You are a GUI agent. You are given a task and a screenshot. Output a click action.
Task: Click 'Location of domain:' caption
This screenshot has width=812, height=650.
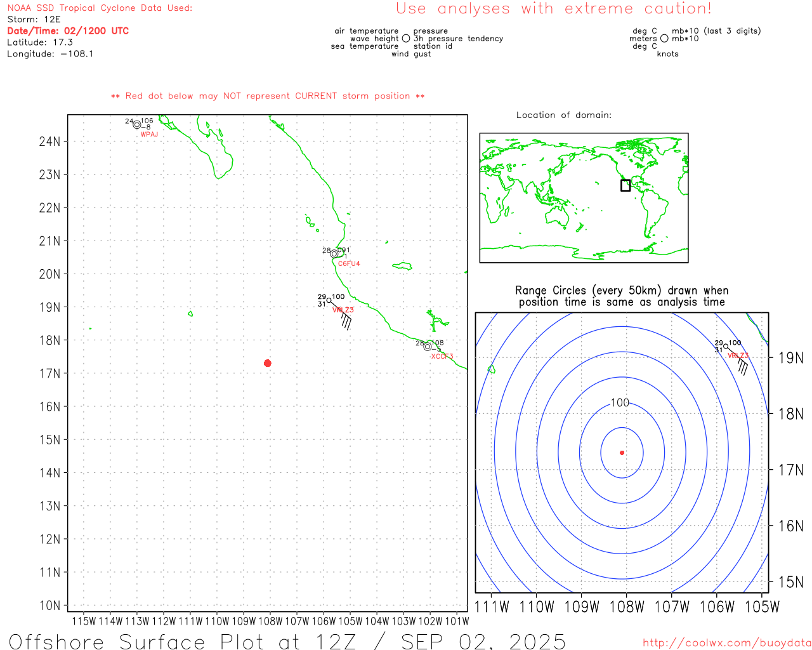coord(564,115)
